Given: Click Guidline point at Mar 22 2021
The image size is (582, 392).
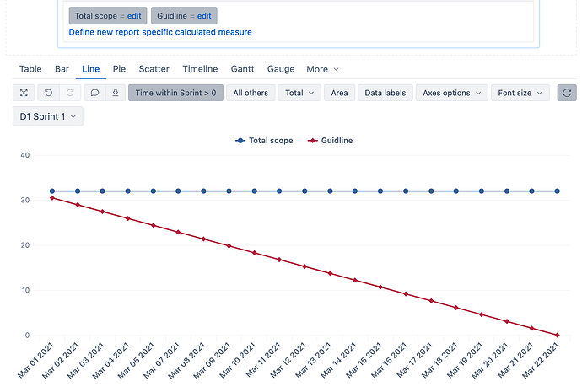Looking at the screenshot, I should tap(558, 335).
